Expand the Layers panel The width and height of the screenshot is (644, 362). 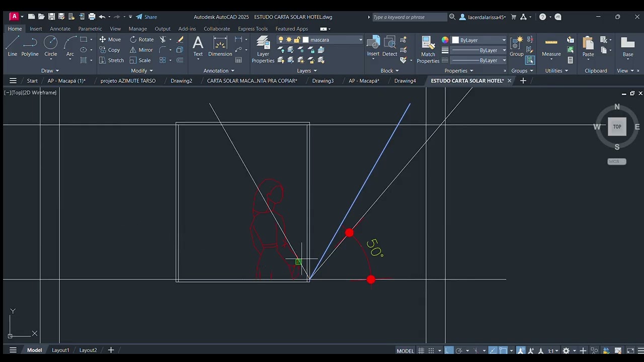point(307,71)
